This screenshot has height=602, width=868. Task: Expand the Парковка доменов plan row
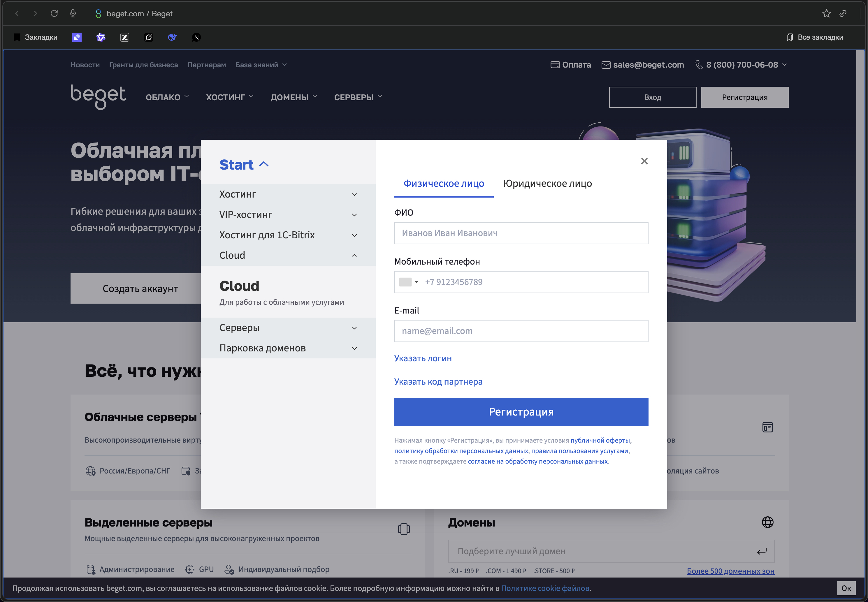pyautogui.click(x=288, y=348)
